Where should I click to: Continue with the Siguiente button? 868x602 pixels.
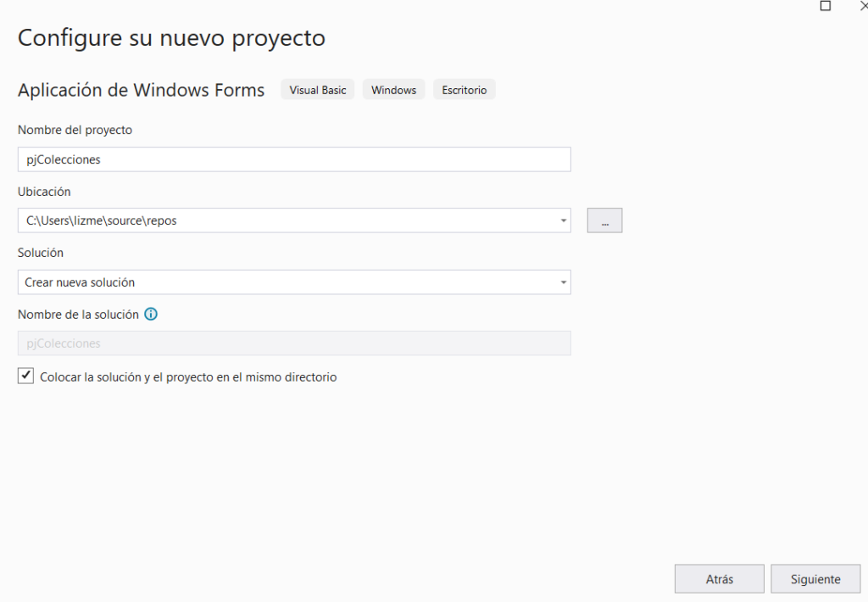pos(815,579)
